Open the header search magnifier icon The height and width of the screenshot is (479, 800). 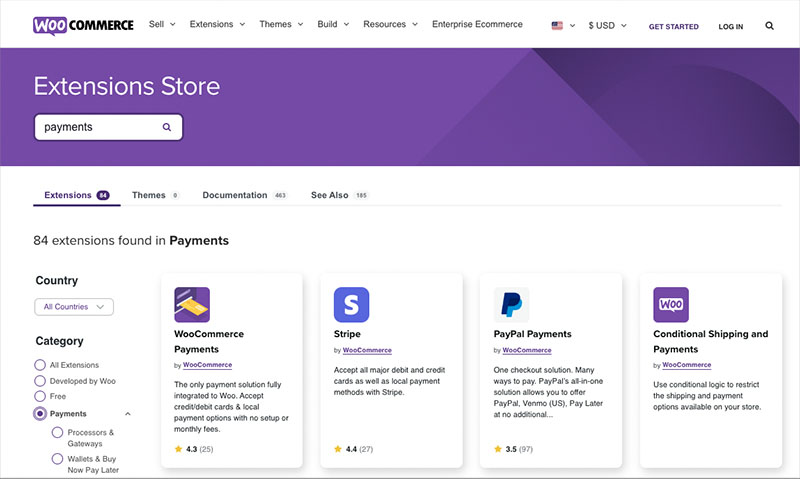coord(769,26)
